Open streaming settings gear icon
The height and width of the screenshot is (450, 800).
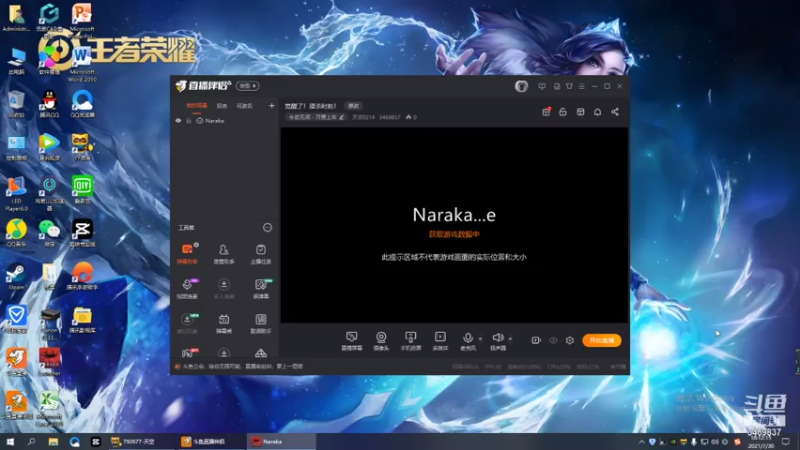coord(570,340)
